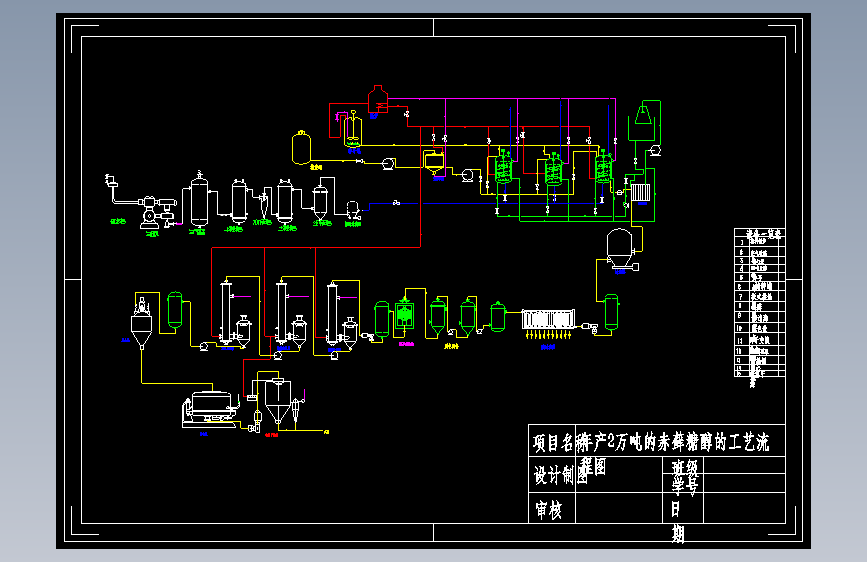The width and height of the screenshot is (867, 562).
Task: Select the rightmost white evaporator column
Action: click(x=332, y=314)
